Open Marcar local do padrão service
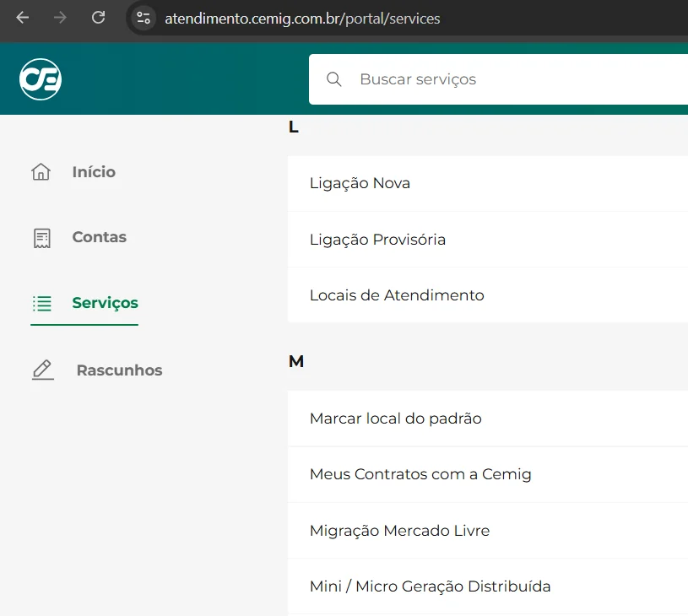688x616 pixels. 487,419
